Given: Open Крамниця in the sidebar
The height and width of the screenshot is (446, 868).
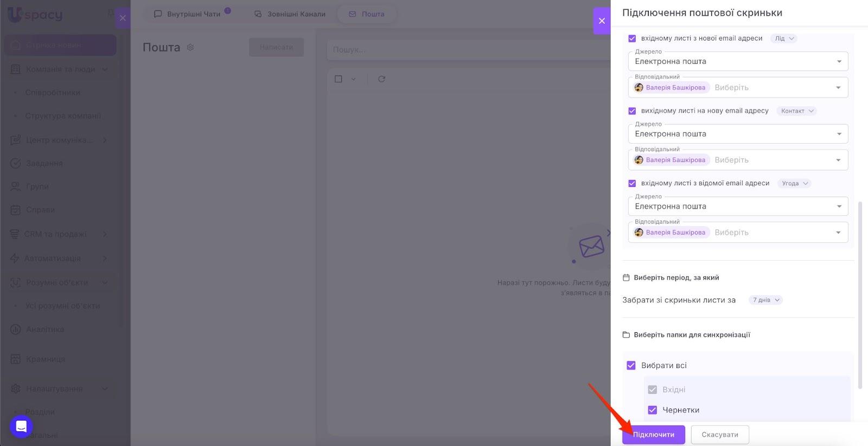Looking at the screenshot, I should point(46,359).
